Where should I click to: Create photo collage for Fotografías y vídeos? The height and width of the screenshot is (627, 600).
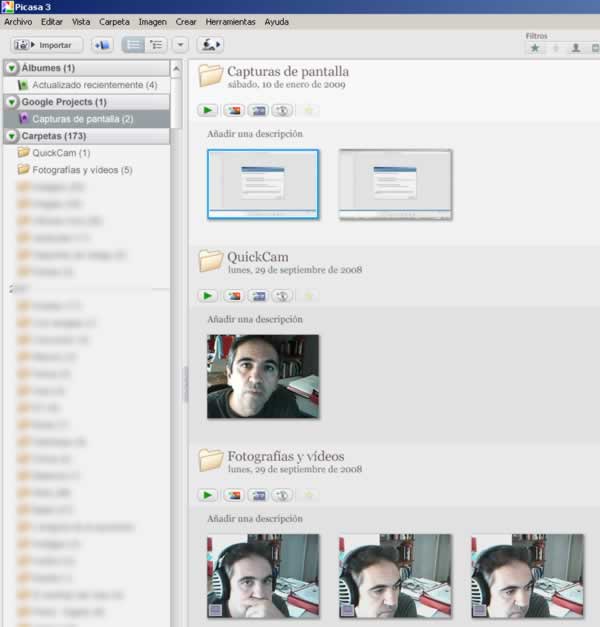click(234, 495)
